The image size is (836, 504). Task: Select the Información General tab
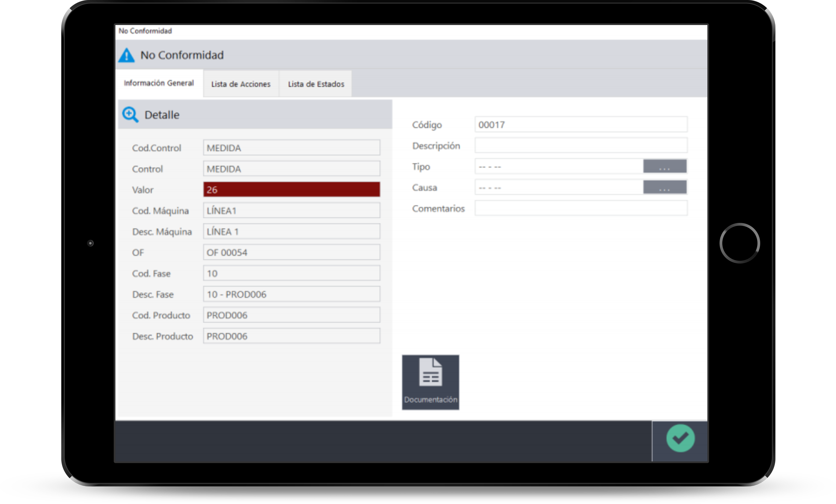(x=159, y=83)
